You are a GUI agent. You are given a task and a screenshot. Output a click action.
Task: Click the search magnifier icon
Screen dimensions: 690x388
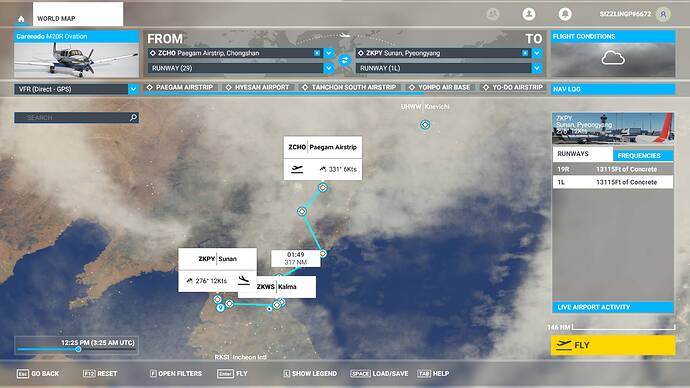[x=133, y=117]
